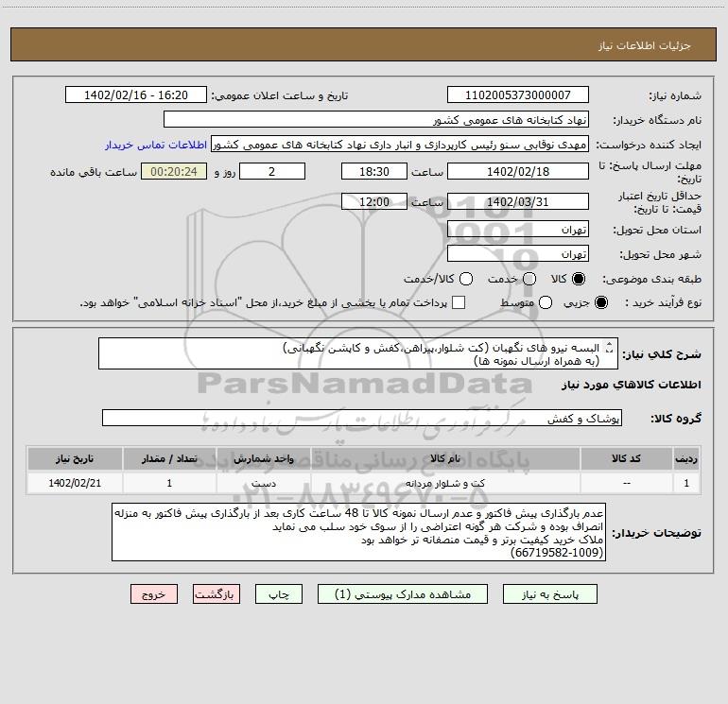This screenshot has height=704, width=728.
Task: Select the جزیی purchase type radio
Action: (601, 302)
